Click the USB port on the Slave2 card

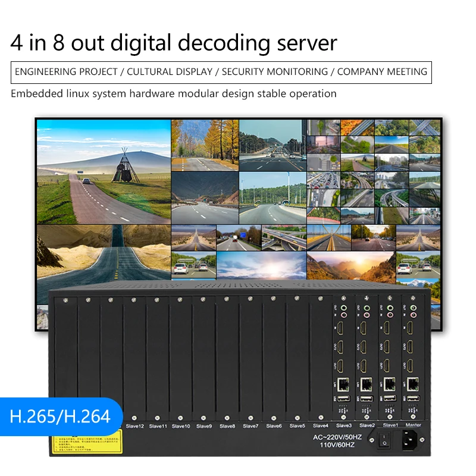[x=367, y=398]
